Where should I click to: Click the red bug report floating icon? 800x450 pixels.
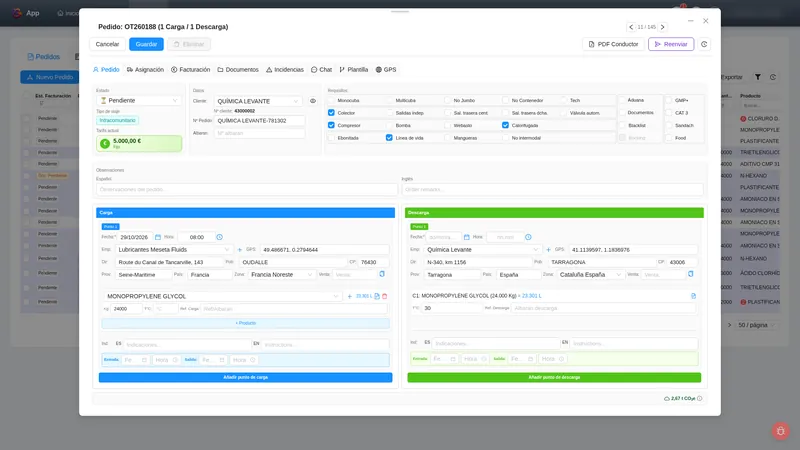[780, 431]
